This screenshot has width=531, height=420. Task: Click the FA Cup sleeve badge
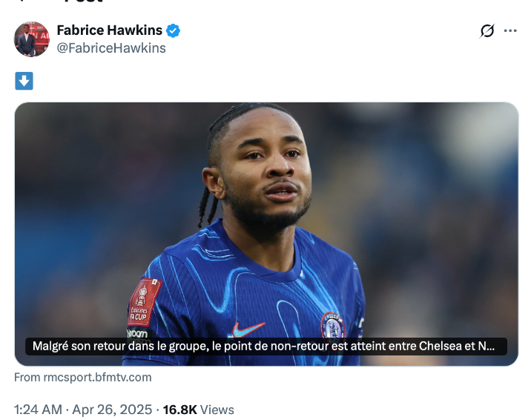coord(143,302)
